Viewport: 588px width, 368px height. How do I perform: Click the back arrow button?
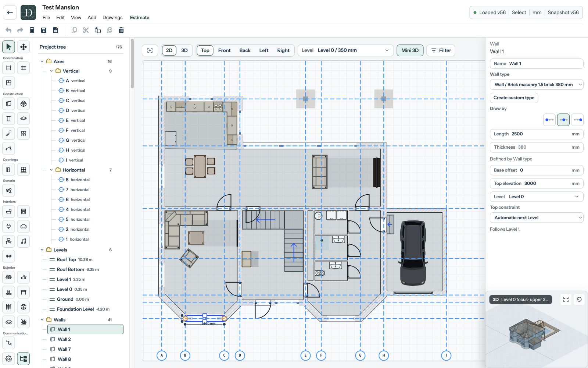[10, 13]
